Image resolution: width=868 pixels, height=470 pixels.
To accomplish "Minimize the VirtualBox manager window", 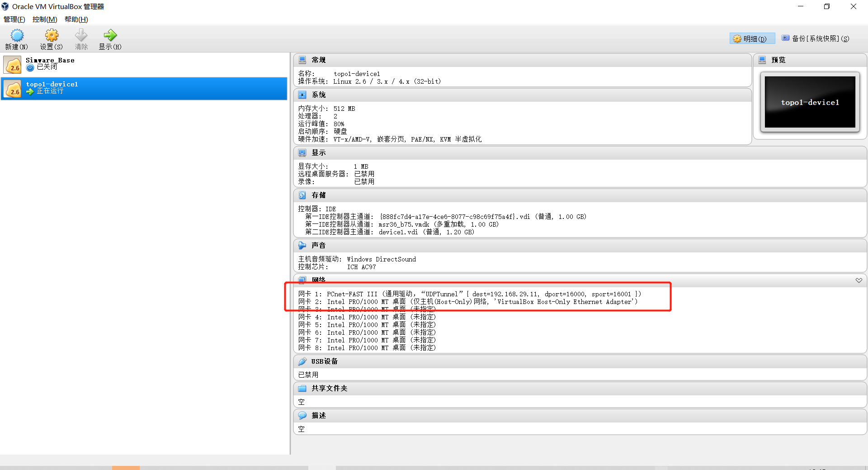I will tap(801, 6).
